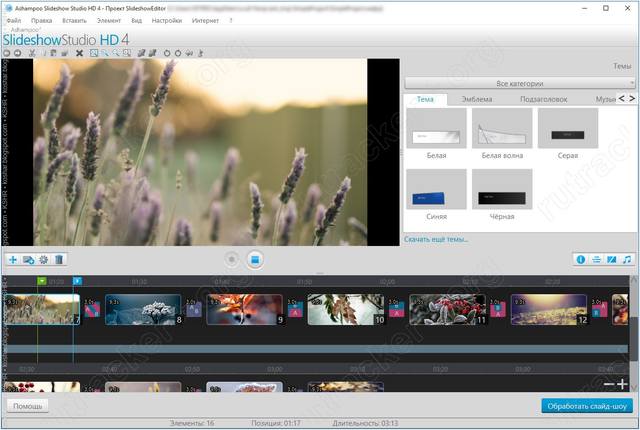Switch to the Эмблема tab

tap(476, 99)
